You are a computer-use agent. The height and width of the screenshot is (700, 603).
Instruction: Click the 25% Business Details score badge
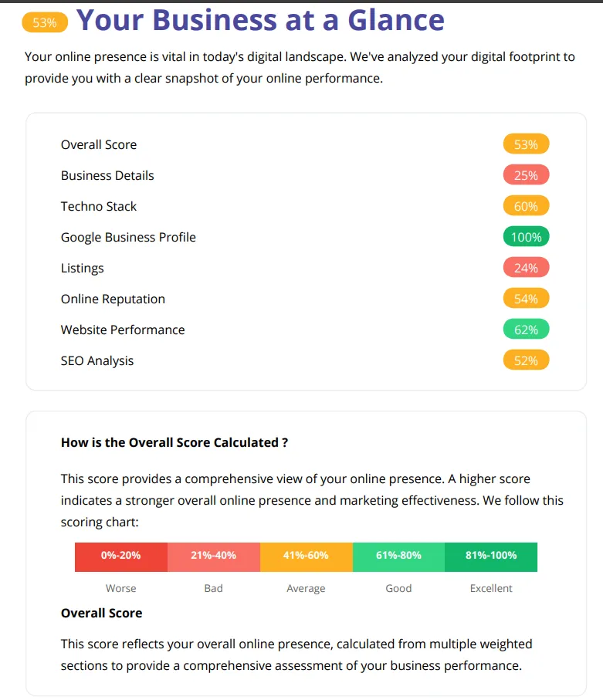526,175
